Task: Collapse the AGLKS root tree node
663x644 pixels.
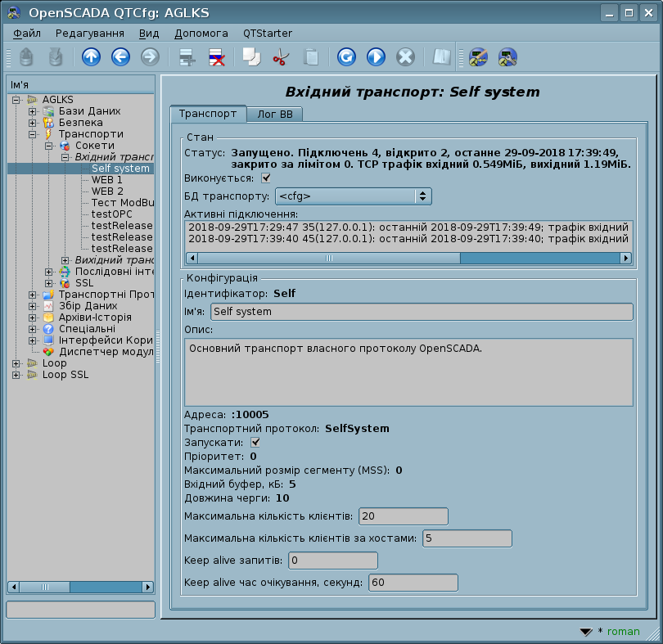Action: click(x=16, y=100)
